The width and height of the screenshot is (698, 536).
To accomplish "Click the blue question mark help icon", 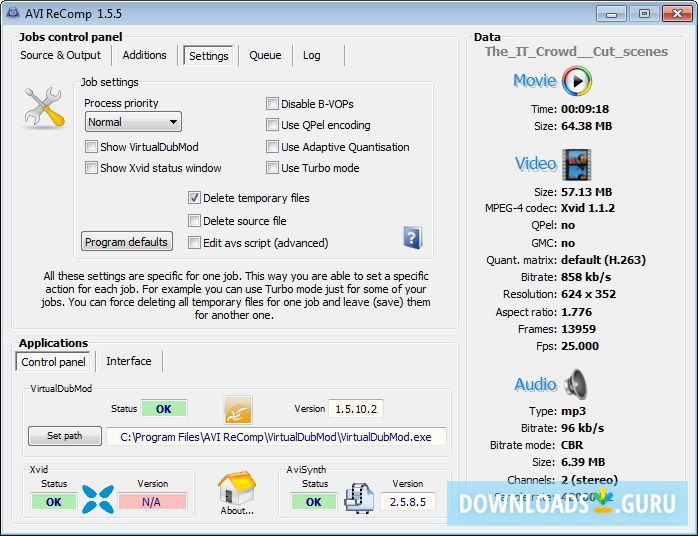I will [412, 237].
